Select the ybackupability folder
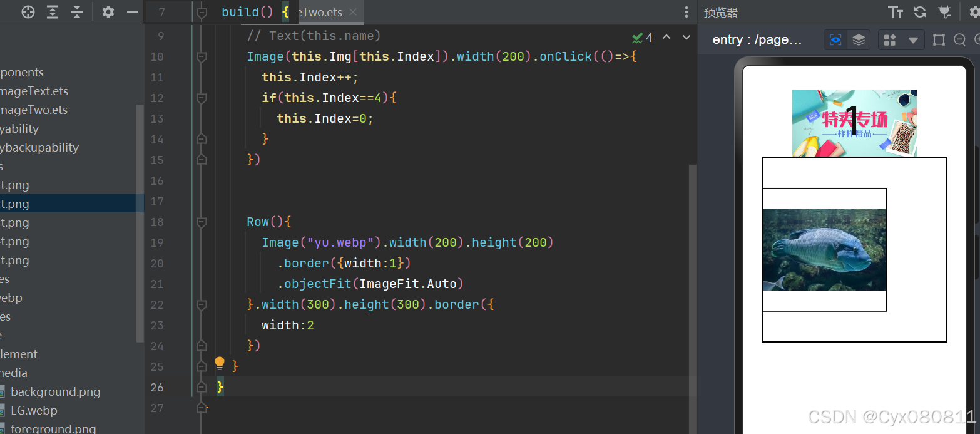The width and height of the screenshot is (980, 434). pos(39,147)
